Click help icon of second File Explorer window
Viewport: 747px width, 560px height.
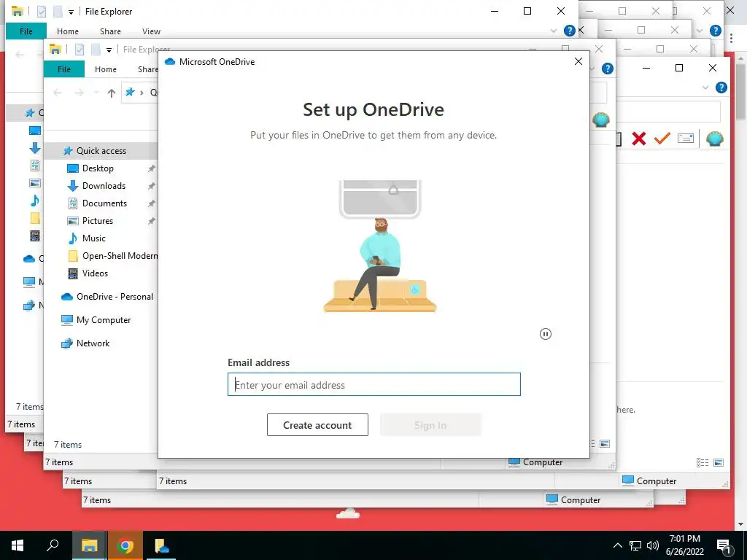608,69
